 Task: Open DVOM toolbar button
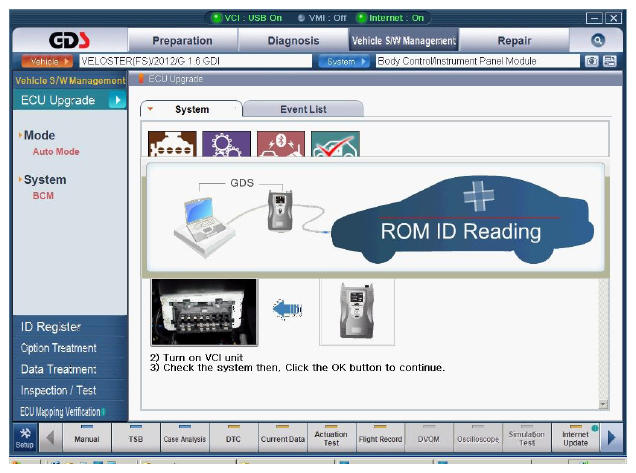click(x=429, y=438)
